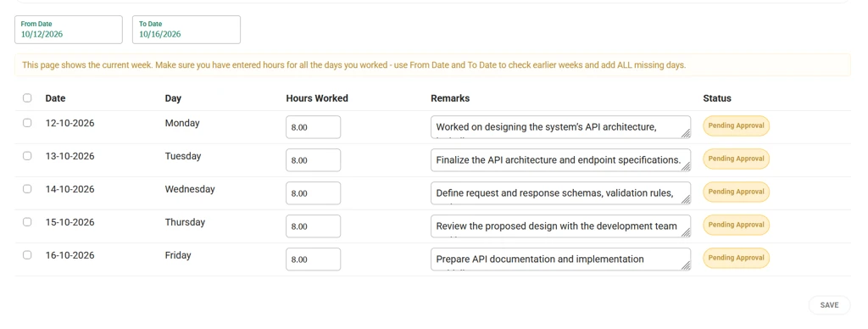Click the Wednesday day cell
This screenshot has width=868, height=329.
(190, 189)
